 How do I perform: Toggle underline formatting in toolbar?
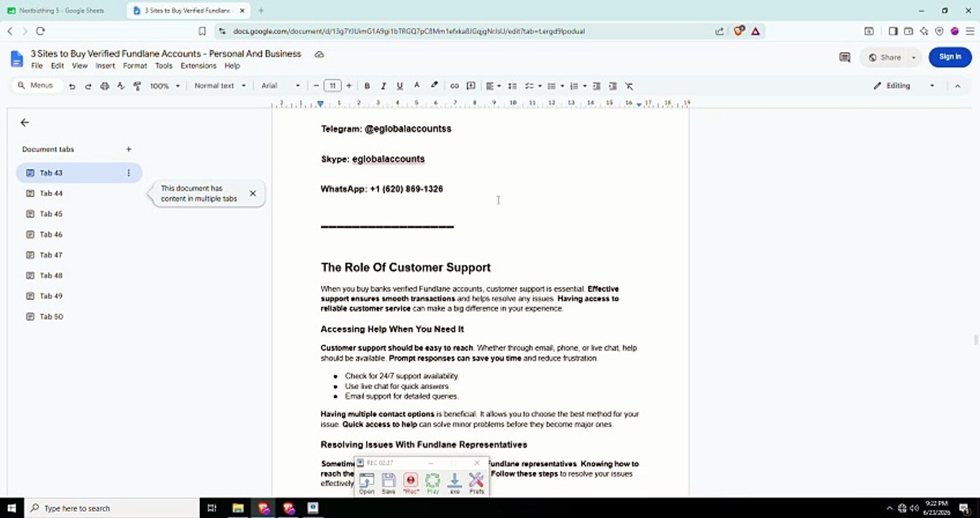coord(400,86)
